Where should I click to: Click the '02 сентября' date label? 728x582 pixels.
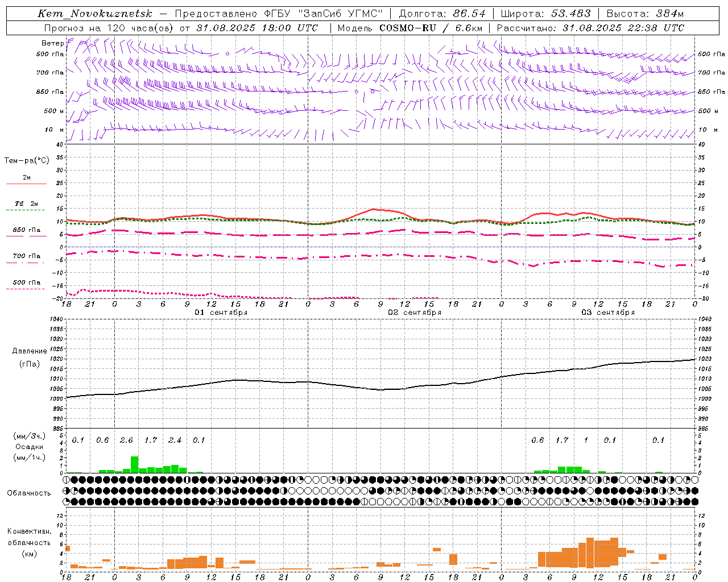pyautogui.click(x=415, y=313)
